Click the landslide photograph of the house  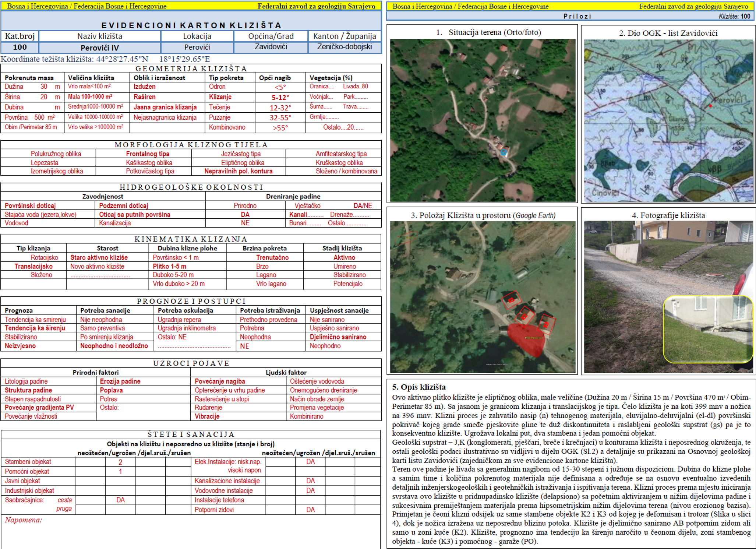tap(668, 297)
